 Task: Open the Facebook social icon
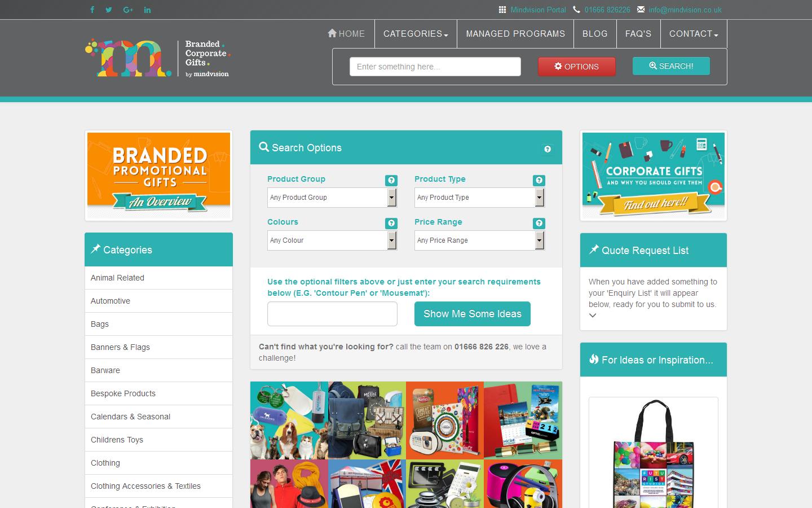pos(92,10)
